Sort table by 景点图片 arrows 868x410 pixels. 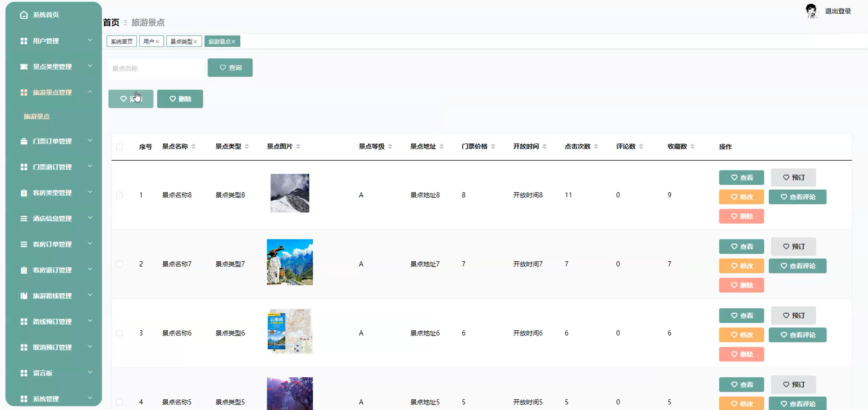pos(298,146)
